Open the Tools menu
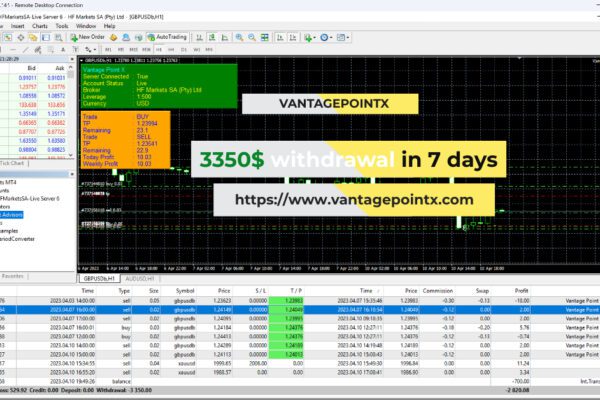The width and height of the screenshot is (600, 400). pos(62,26)
